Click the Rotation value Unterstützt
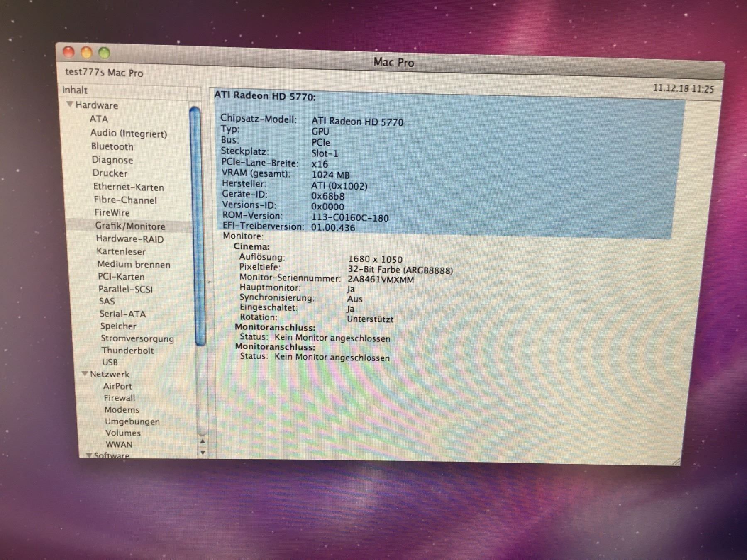 (x=370, y=319)
